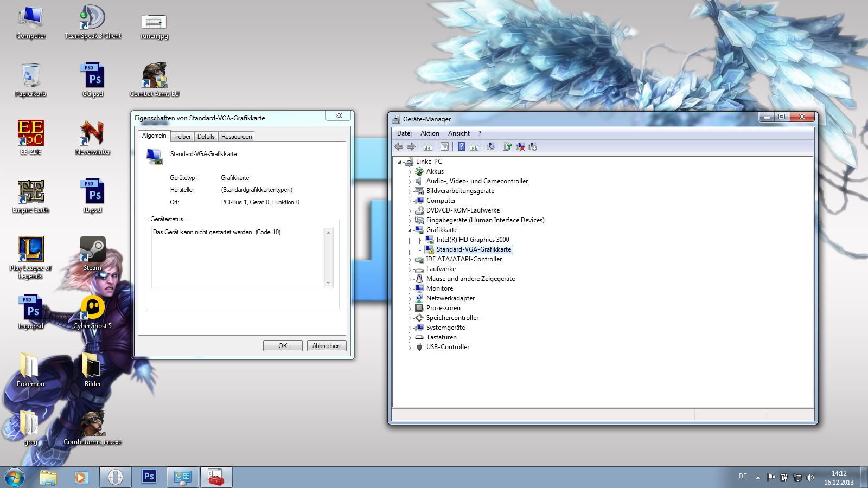Toggle the console tree pane icon

428,146
